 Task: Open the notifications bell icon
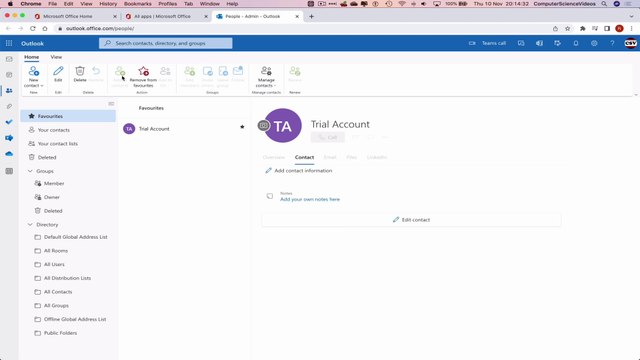coord(576,43)
